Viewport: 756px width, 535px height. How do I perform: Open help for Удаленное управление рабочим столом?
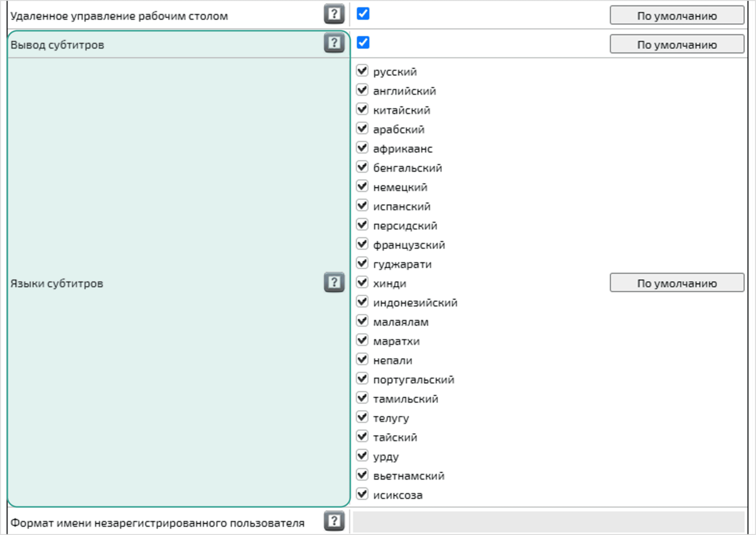click(x=334, y=14)
